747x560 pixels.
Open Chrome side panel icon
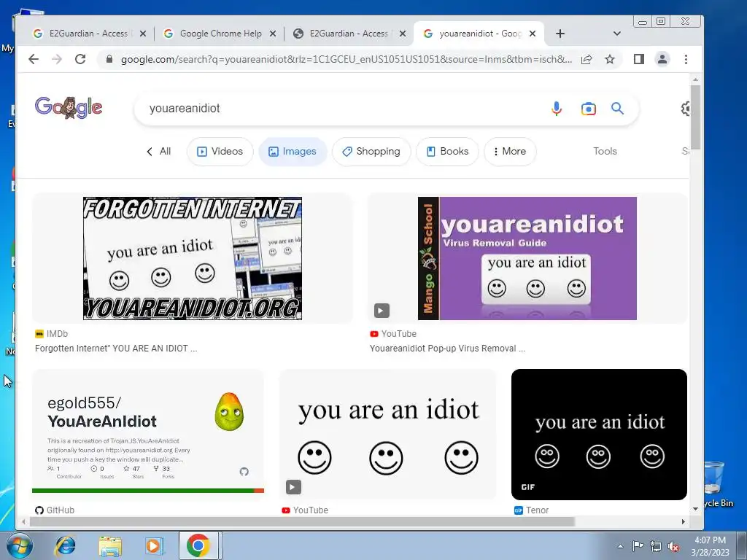point(639,59)
